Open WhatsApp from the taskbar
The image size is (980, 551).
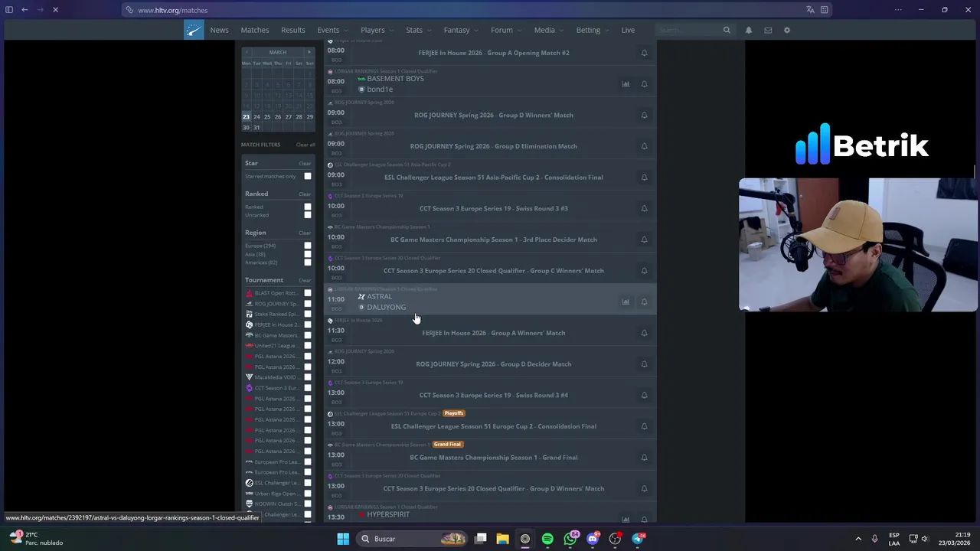[x=570, y=539]
